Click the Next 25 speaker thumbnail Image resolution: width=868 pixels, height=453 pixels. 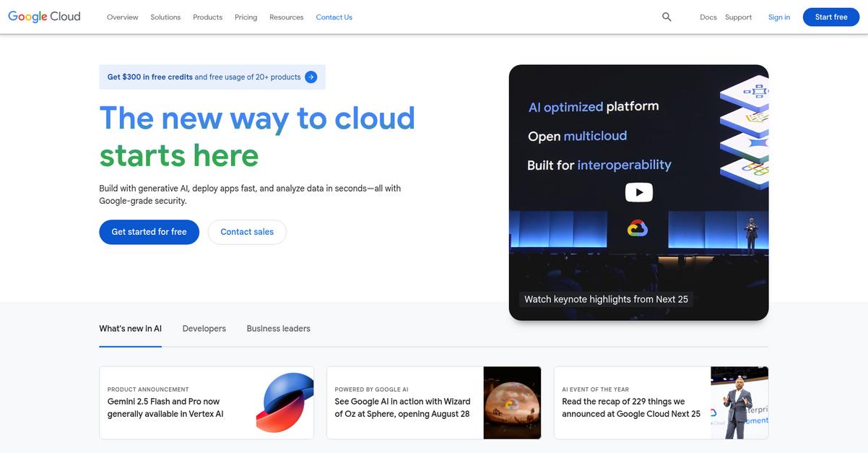coord(739,403)
